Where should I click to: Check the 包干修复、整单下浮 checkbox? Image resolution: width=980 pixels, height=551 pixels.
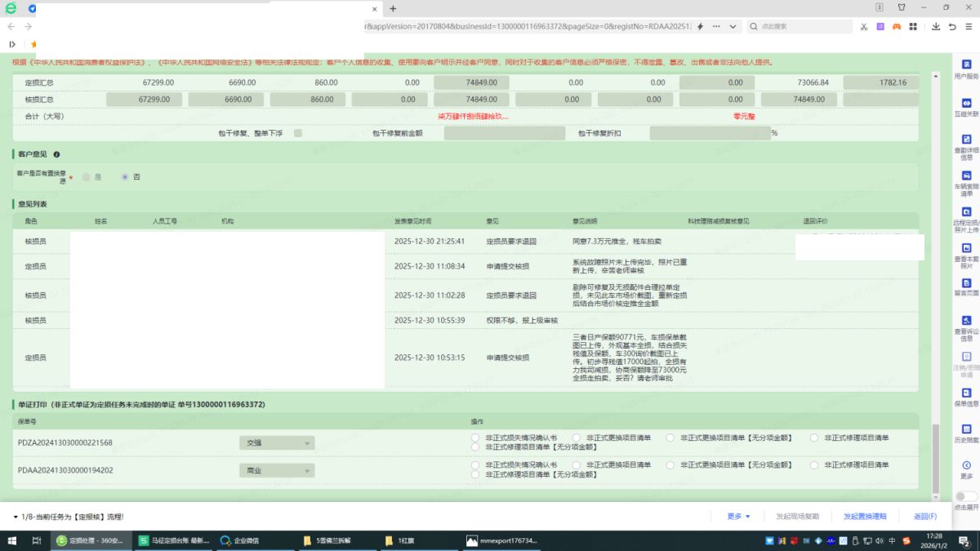point(298,133)
